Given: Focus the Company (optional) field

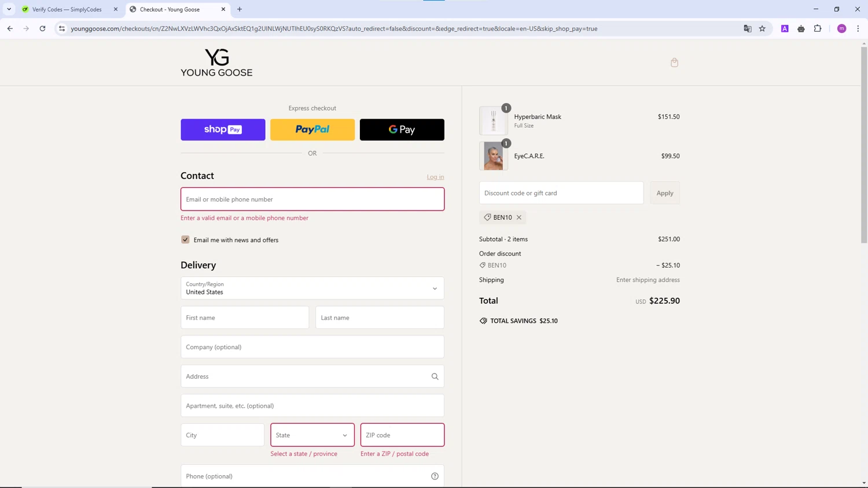Looking at the screenshot, I should (312, 347).
